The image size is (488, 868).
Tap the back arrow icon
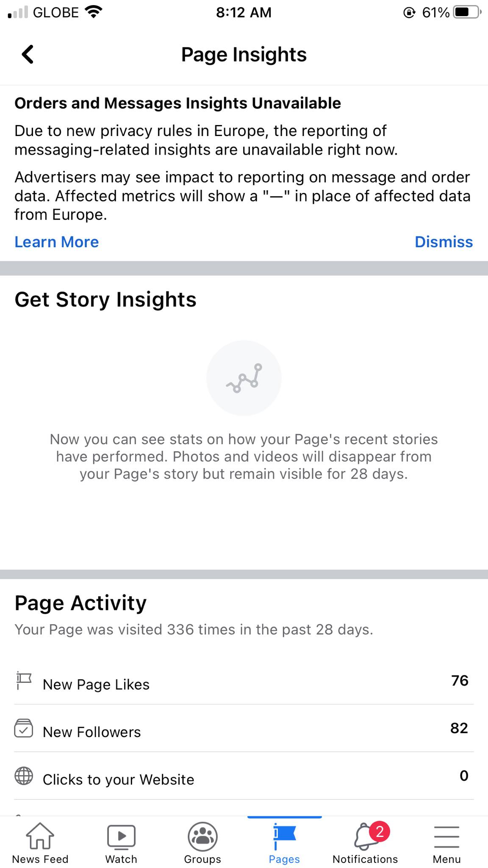[x=28, y=54]
